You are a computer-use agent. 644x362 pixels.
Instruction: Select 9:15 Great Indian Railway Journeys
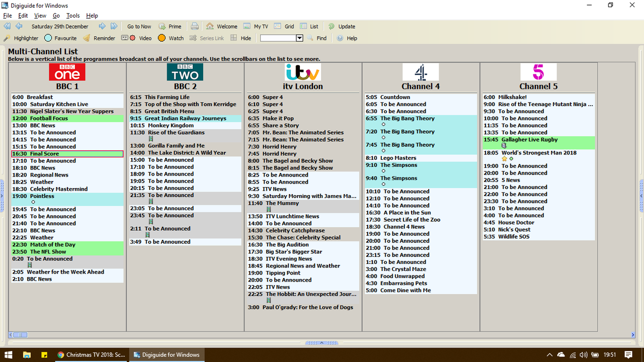185,119
